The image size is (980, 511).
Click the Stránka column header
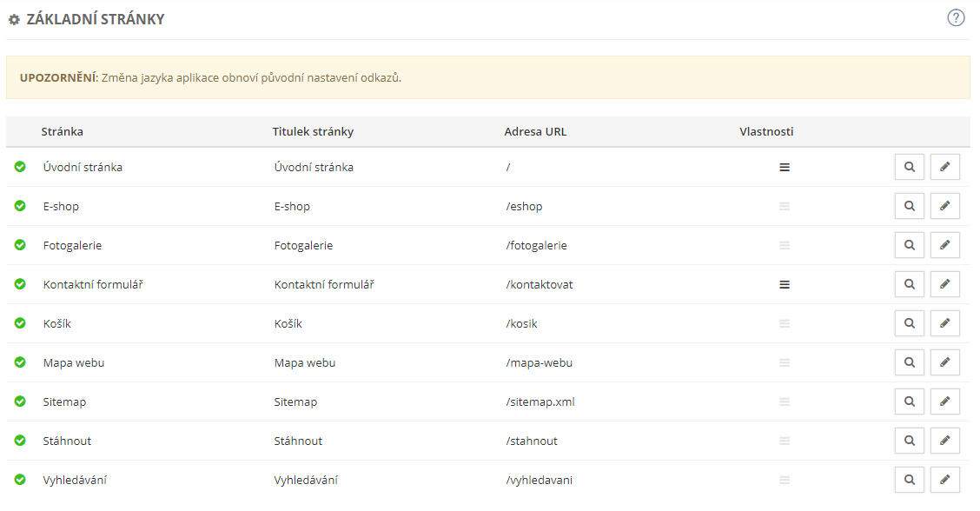(62, 132)
